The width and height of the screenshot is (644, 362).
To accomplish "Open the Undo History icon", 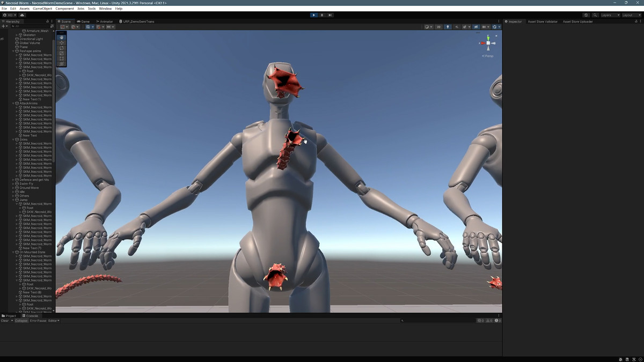I will (586, 15).
